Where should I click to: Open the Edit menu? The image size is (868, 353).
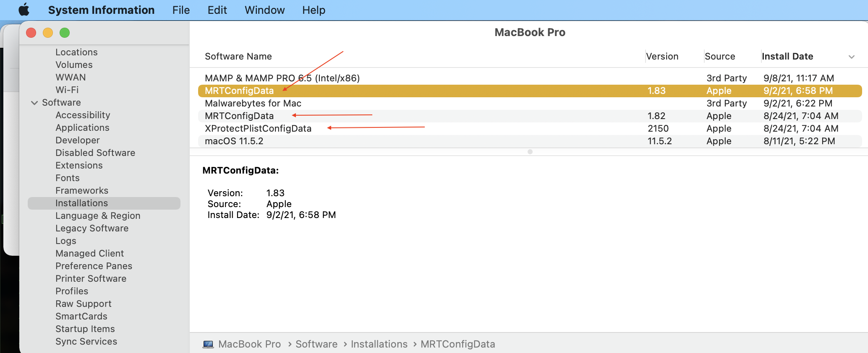pyautogui.click(x=217, y=10)
